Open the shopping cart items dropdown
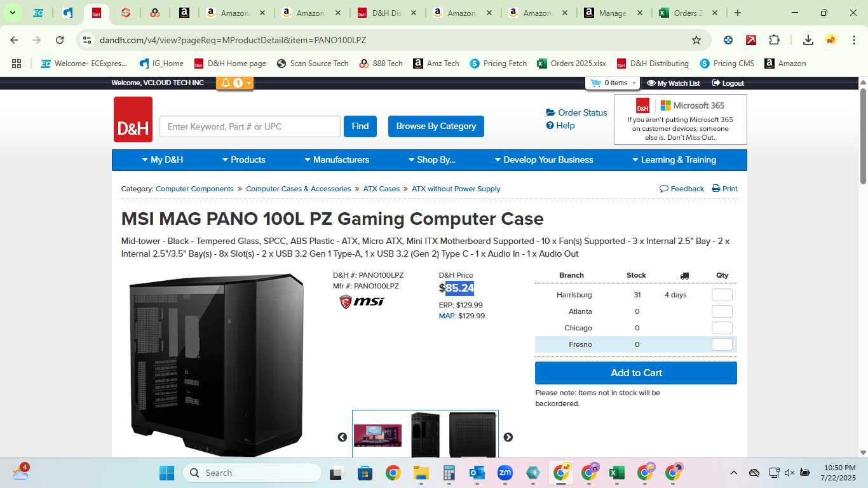This screenshot has width=868, height=488. (x=613, y=83)
